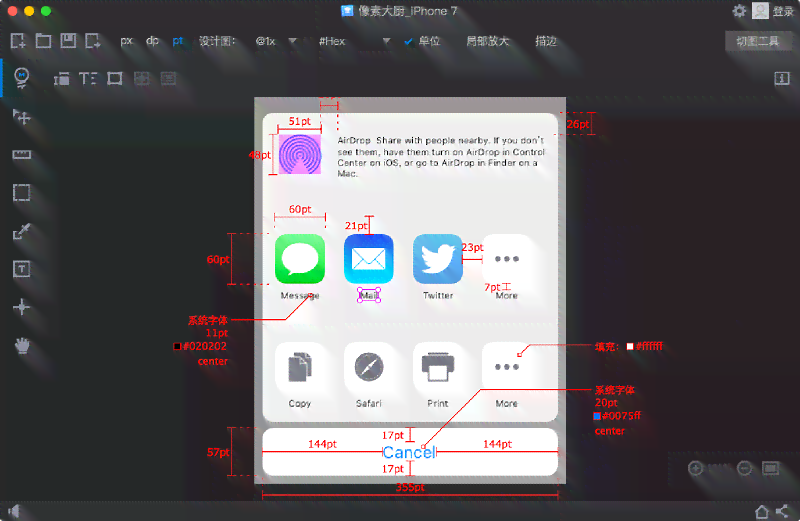Zoom in with the plus magnifier icon
This screenshot has height=521, width=800.
pyautogui.click(x=695, y=468)
